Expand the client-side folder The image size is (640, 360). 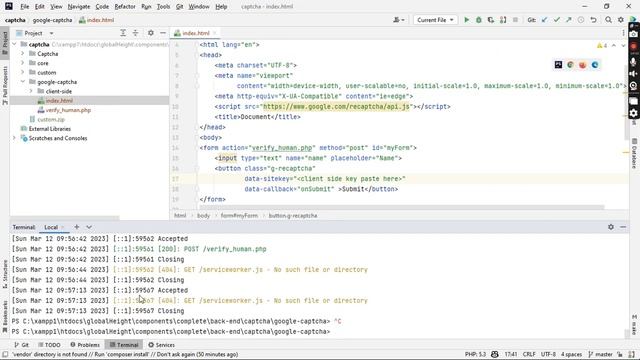pyautogui.click(x=31, y=91)
